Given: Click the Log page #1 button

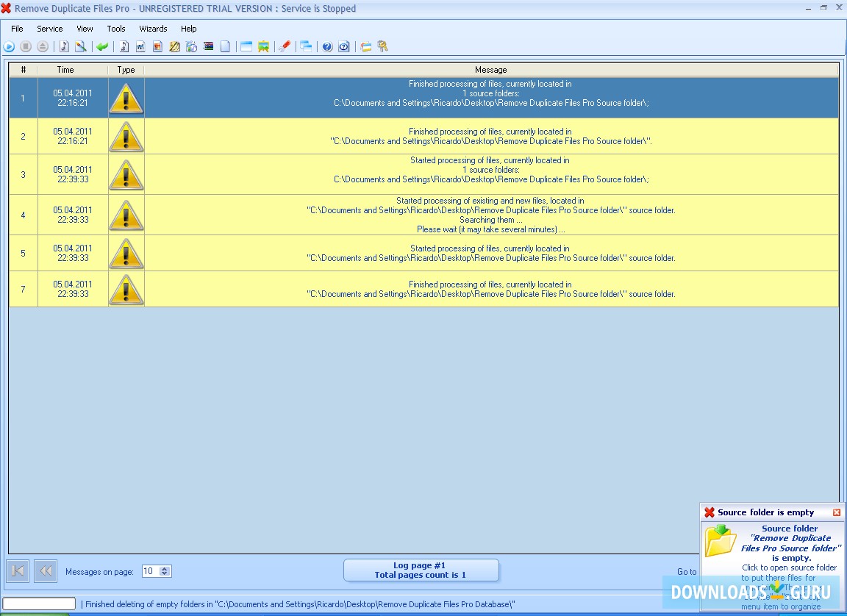Looking at the screenshot, I should click(x=421, y=570).
